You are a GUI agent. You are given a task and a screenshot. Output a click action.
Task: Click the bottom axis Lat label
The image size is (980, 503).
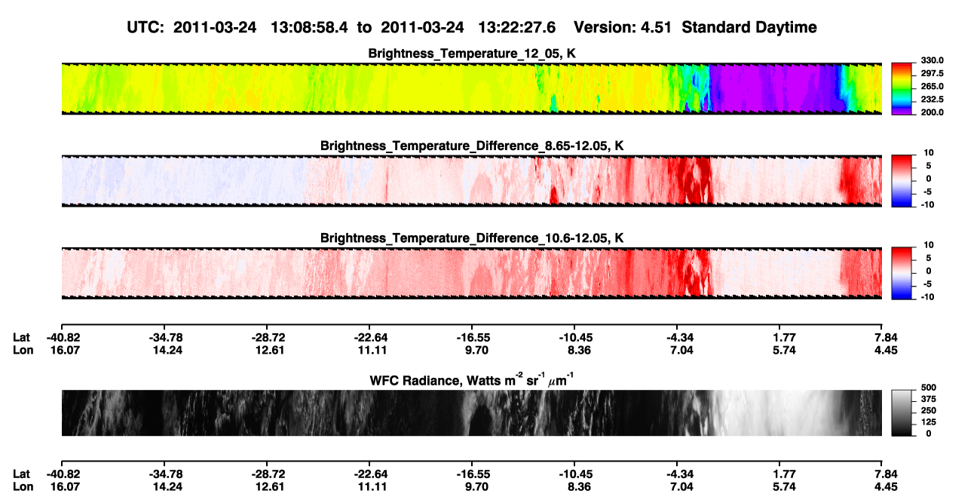pos(21,474)
